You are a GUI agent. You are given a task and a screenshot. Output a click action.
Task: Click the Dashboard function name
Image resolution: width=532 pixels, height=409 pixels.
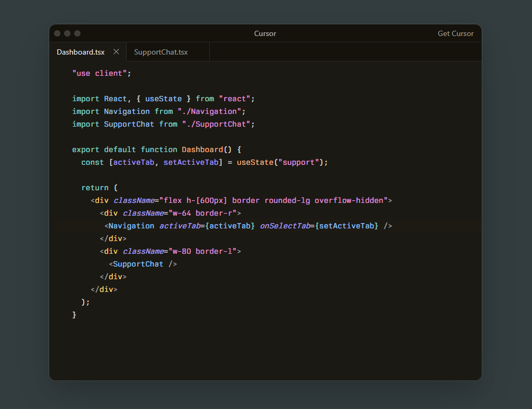pyautogui.click(x=202, y=149)
